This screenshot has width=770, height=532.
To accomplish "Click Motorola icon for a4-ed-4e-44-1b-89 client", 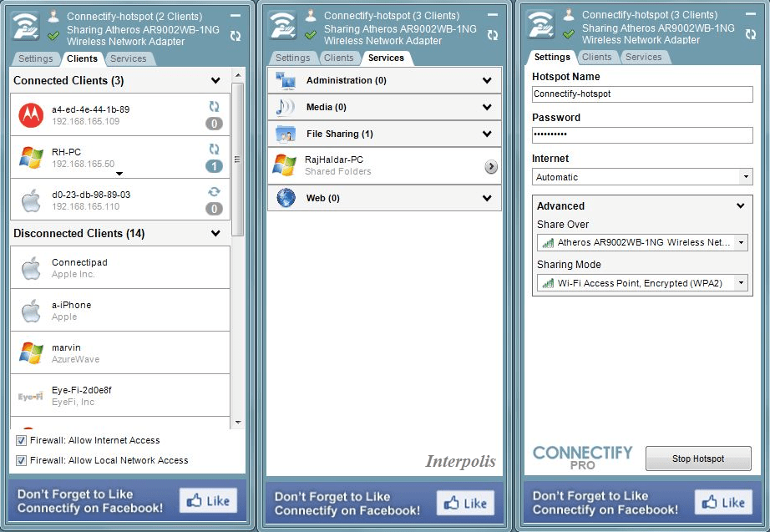I will pos(31,115).
